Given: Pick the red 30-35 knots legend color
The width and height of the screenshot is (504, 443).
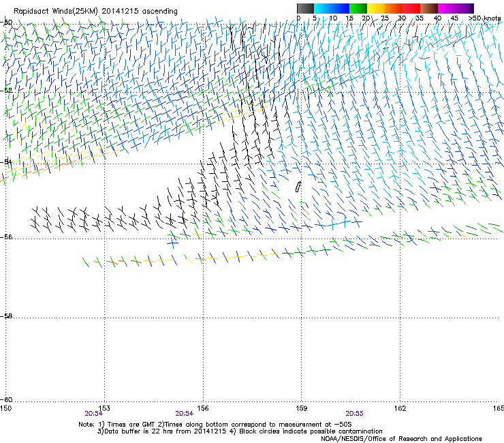Looking at the screenshot, I should 411,8.
